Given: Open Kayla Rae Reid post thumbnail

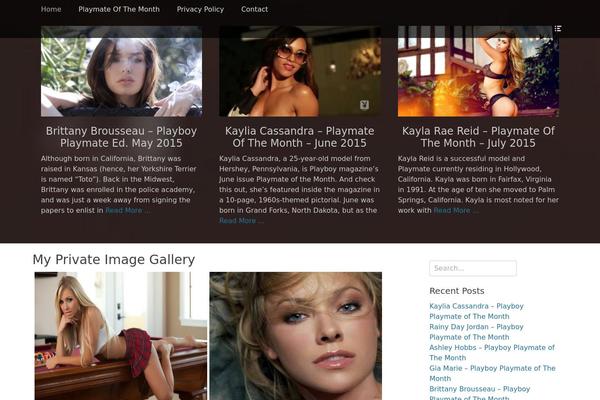Looking at the screenshot, I should [478, 71].
